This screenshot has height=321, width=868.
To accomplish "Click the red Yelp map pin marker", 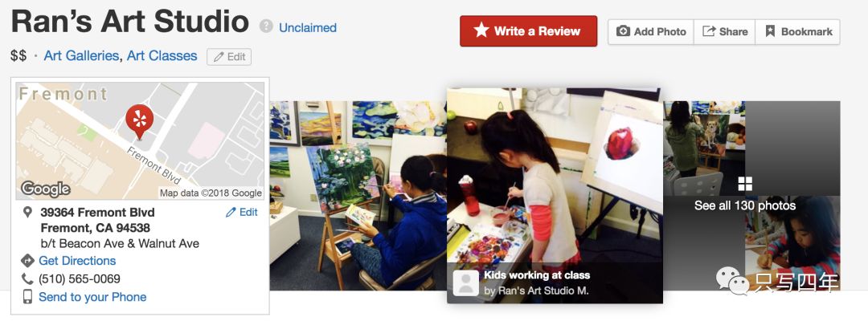I will pyautogui.click(x=140, y=121).
